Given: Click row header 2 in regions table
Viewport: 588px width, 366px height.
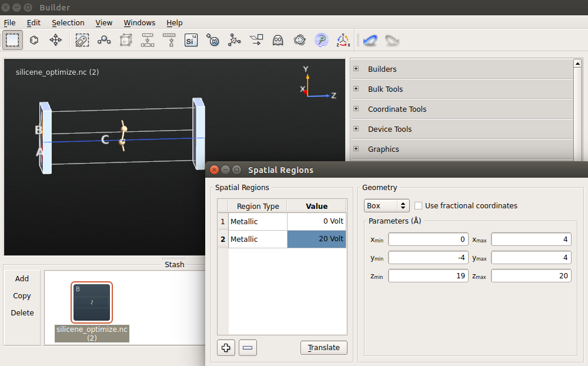Looking at the screenshot, I should click(223, 239).
